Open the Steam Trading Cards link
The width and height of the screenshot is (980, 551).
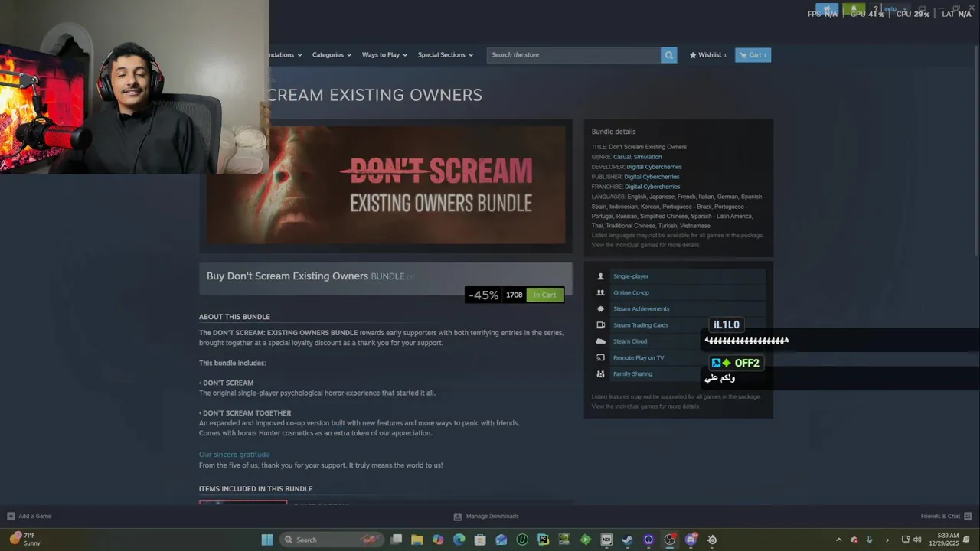coord(641,325)
